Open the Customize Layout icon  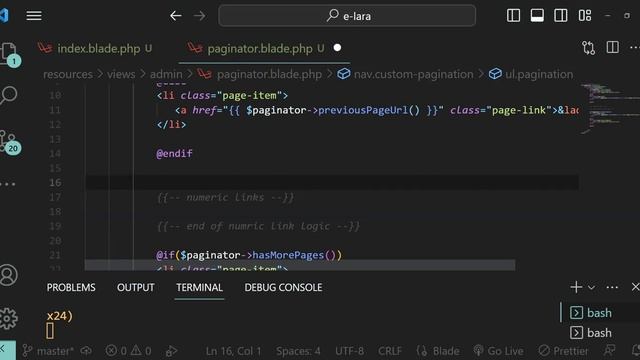click(x=584, y=16)
